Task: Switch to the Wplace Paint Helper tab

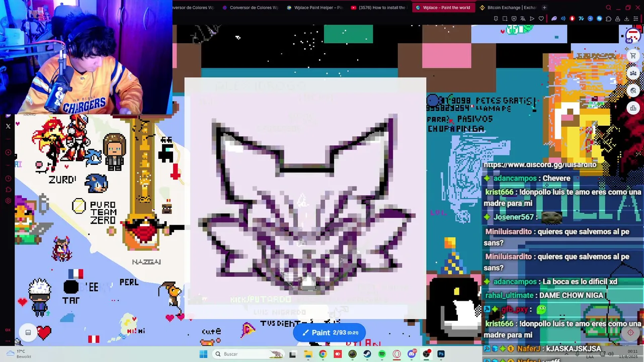Action: (x=314, y=8)
